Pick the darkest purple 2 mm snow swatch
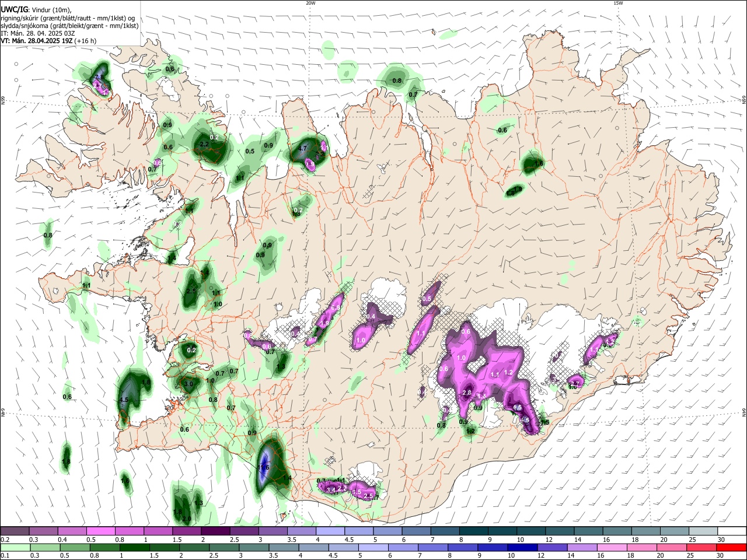 215,531
